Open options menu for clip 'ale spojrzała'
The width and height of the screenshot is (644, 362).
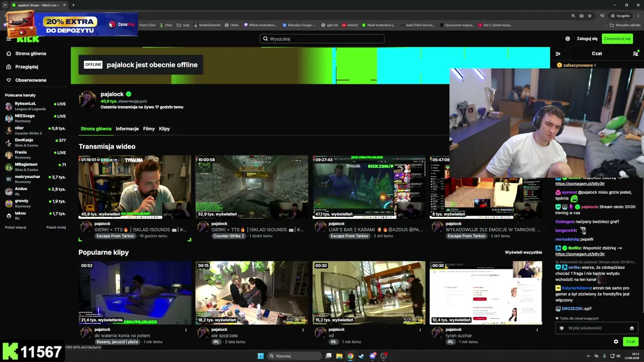point(303,330)
